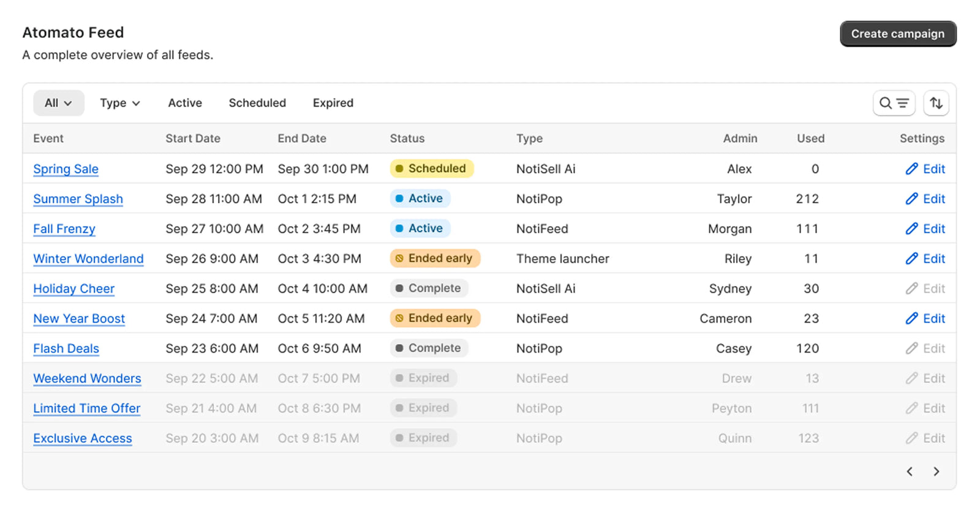Click admin name Sydney
980x515 pixels.
pyautogui.click(x=730, y=289)
